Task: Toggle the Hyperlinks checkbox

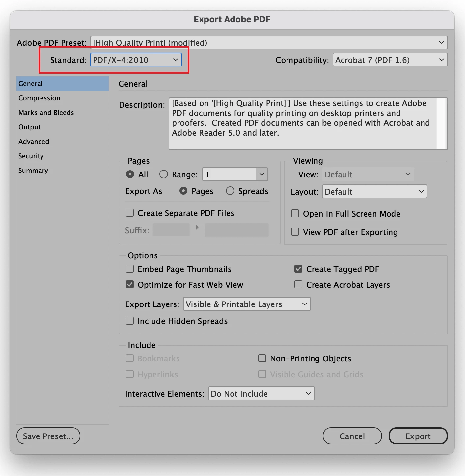Action: (x=130, y=374)
